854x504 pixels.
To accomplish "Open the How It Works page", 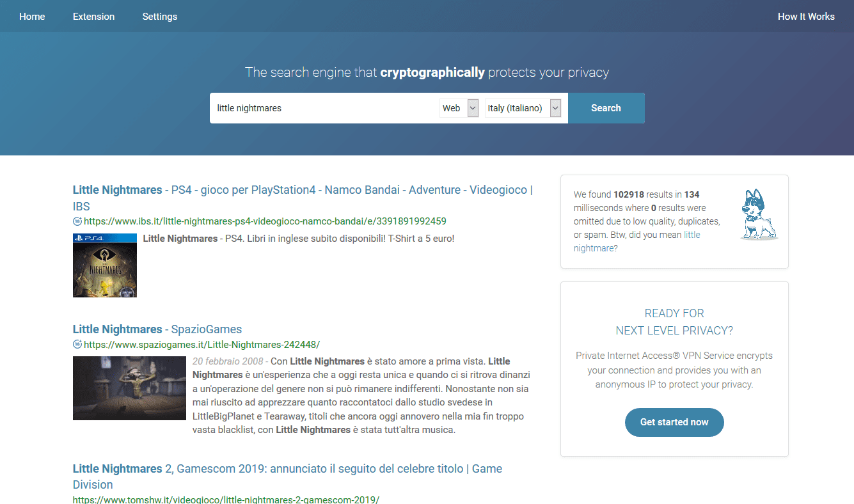I will [x=805, y=17].
